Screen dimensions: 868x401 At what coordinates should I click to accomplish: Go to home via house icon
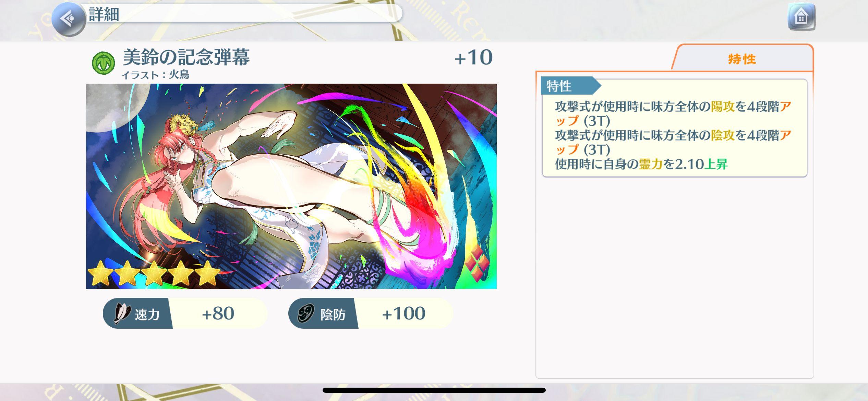click(801, 16)
